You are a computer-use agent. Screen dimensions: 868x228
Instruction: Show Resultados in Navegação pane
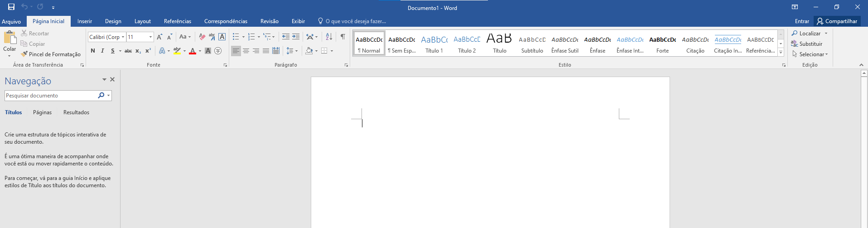[x=76, y=112]
